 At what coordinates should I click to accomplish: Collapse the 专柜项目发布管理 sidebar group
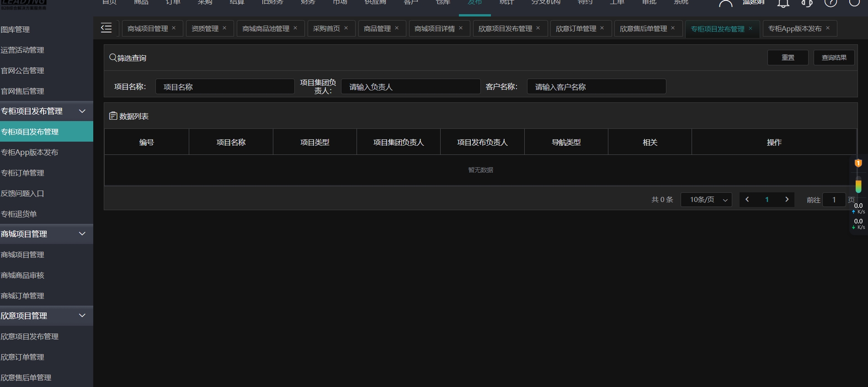(x=82, y=111)
